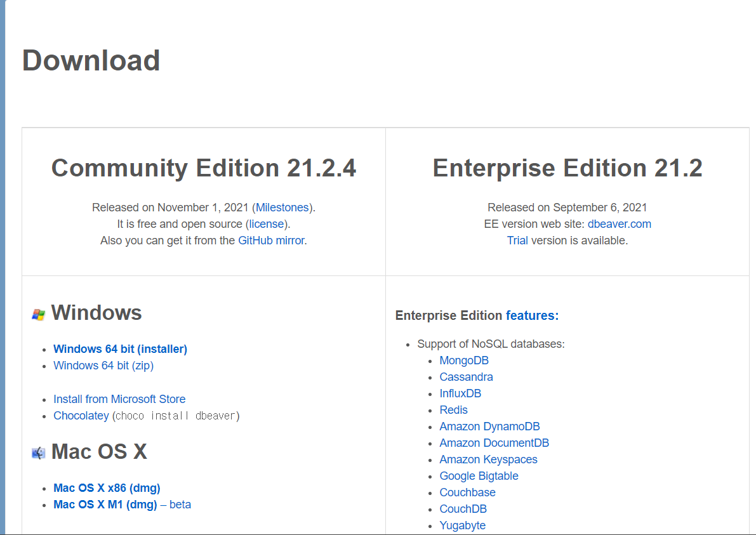This screenshot has width=756, height=535.
Task: Open the Chocolatey link
Action: pos(81,416)
